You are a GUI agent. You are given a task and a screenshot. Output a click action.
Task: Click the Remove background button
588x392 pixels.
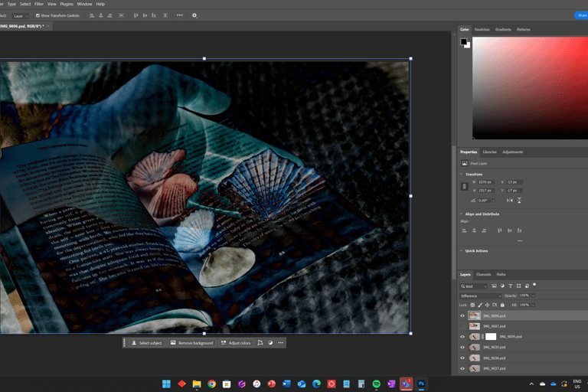coord(191,343)
